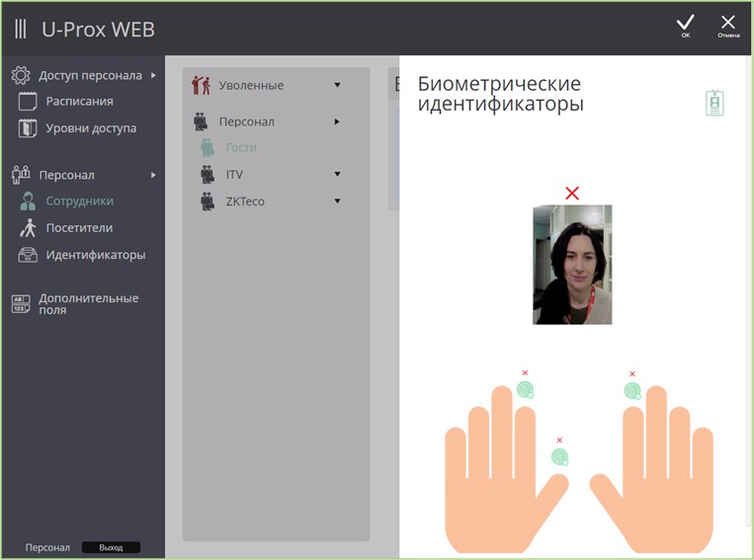Viewport: 754px width, 560px height.
Task: Click the Выход logout button
Action: [111, 547]
